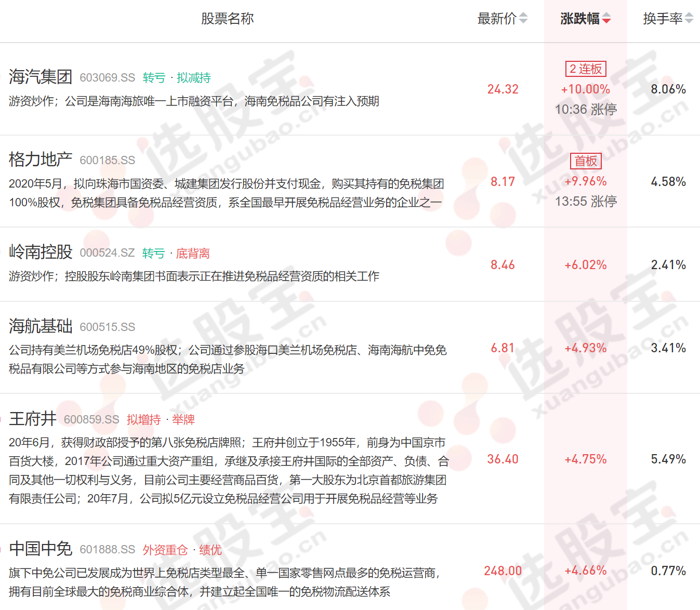This screenshot has width=700, height=610.
Task: Open the 王府井 stock name
Action: pos(33,419)
